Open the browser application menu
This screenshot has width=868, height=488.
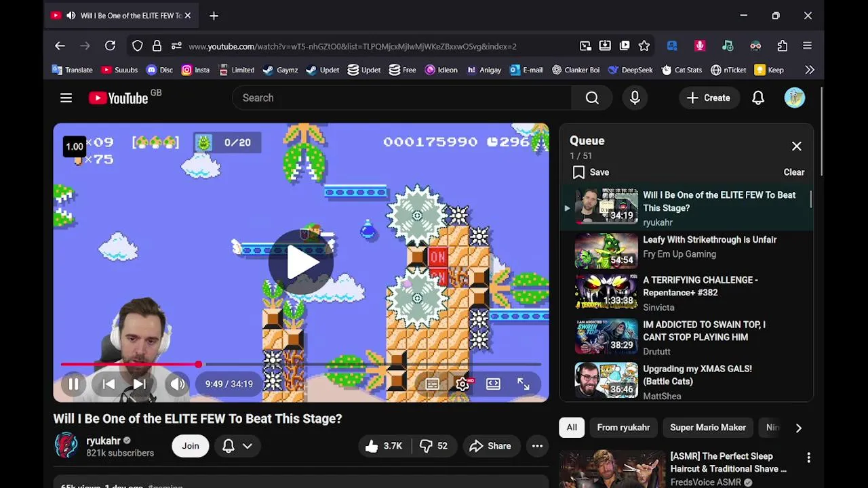807,46
